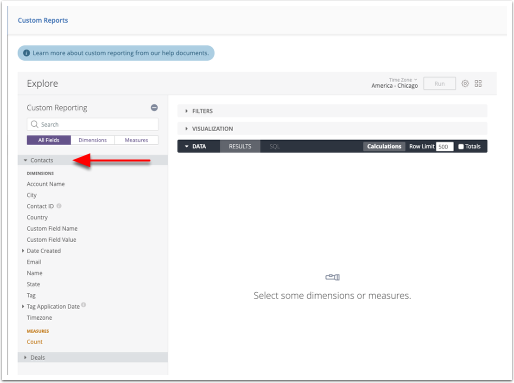This screenshot has width=514, height=383.
Task: Click the Run button
Action: coord(439,84)
